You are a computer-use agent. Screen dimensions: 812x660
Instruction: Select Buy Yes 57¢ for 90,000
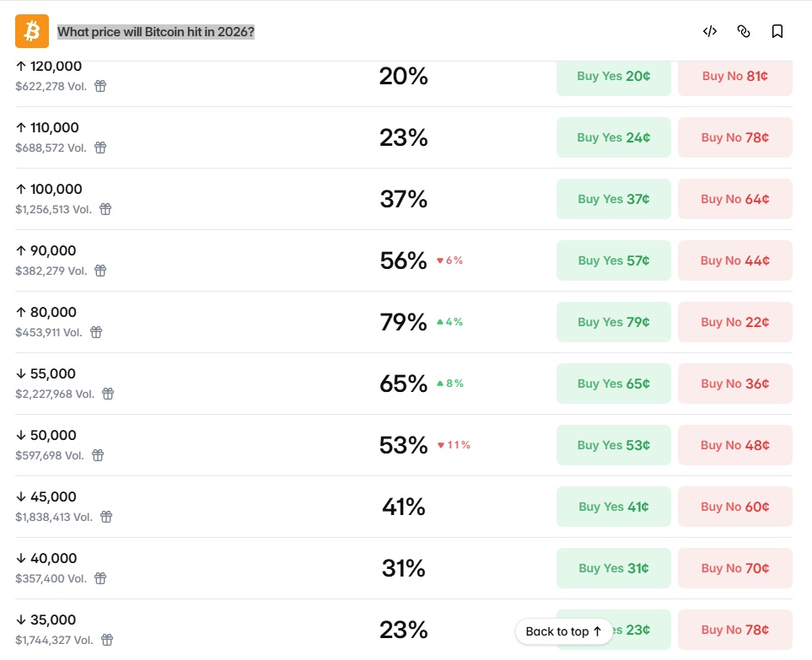tap(613, 260)
